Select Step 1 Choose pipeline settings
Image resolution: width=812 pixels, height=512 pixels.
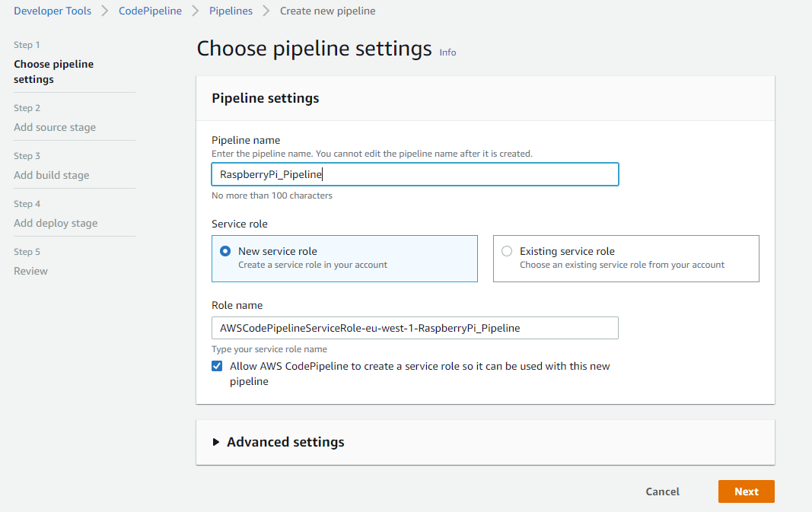point(53,72)
